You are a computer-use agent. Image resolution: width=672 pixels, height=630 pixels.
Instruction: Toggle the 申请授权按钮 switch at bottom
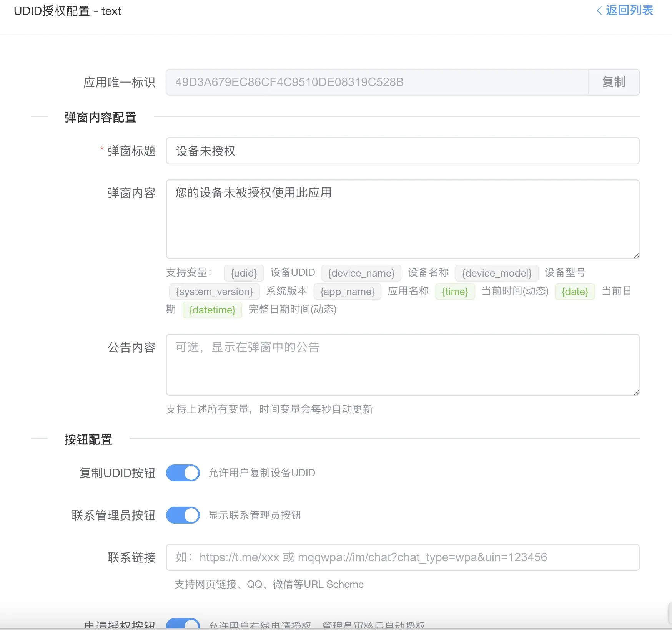(183, 624)
